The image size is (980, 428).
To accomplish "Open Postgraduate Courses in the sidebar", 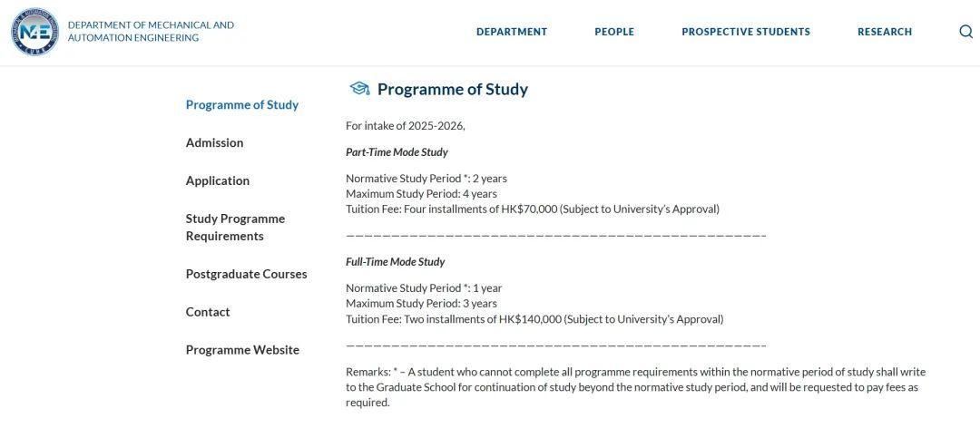I will point(246,274).
